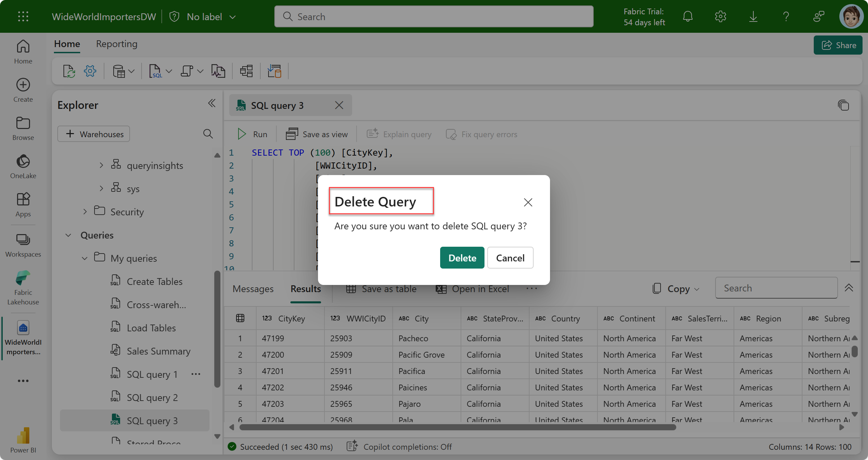868x460 pixels.
Task: Go to Home in the left navigation
Action: click(x=23, y=52)
